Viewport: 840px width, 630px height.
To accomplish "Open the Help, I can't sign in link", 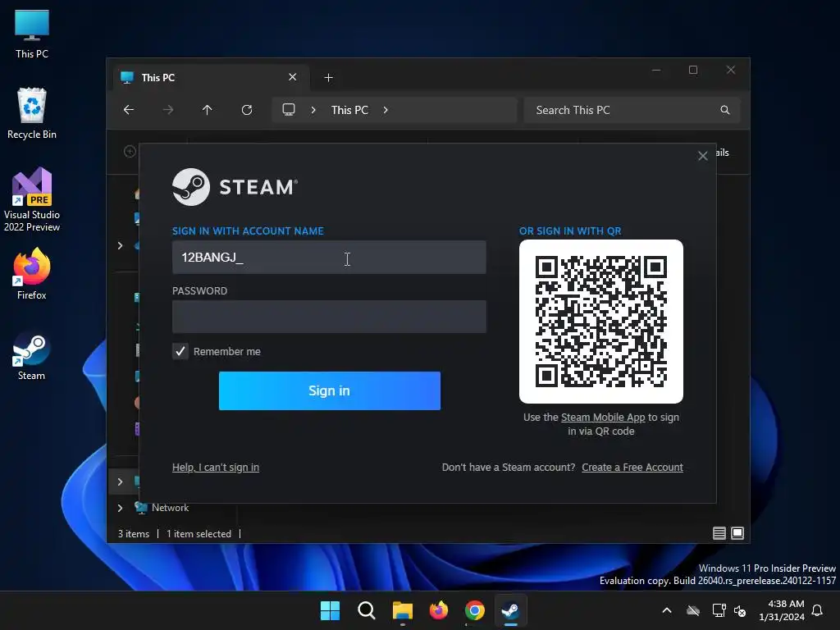I will (216, 467).
